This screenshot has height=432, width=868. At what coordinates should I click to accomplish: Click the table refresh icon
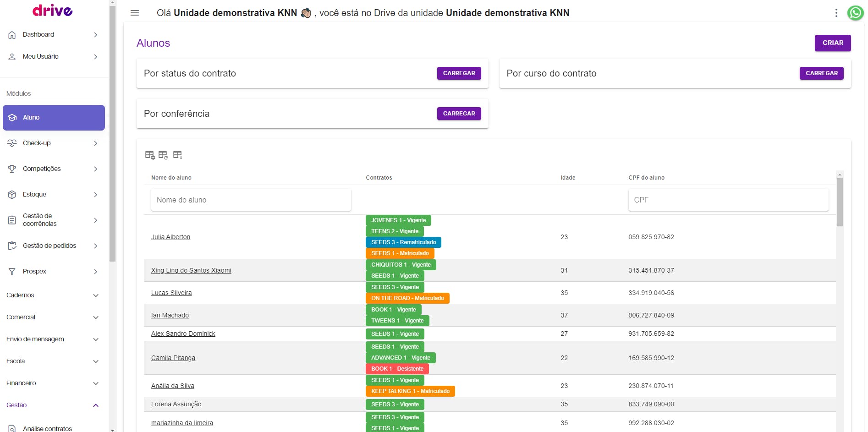pyautogui.click(x=163, y=155)
